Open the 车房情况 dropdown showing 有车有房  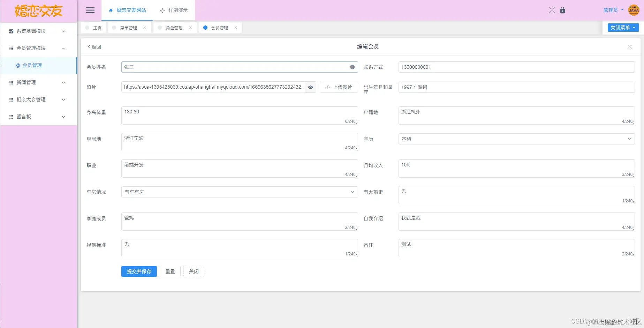click(x=240, y=192)
